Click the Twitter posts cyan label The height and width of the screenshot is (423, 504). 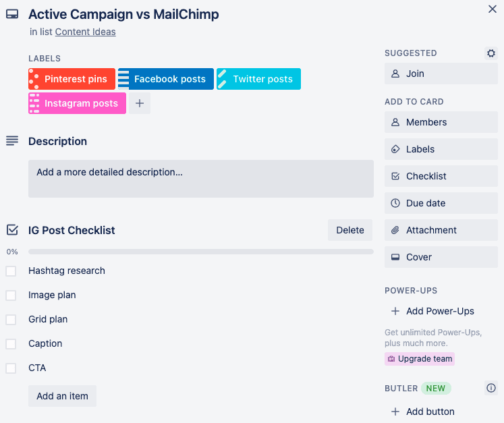pos(259,79)
